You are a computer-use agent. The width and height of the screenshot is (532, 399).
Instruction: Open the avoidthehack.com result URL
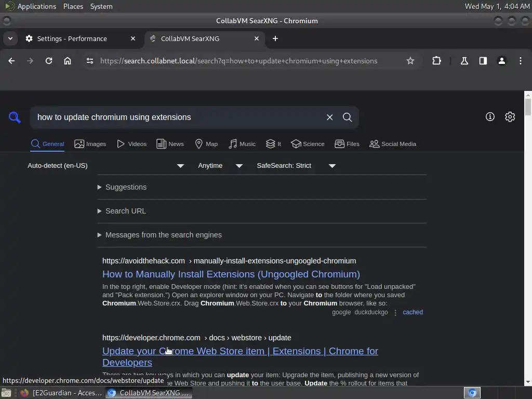click(x=229, y=261)
